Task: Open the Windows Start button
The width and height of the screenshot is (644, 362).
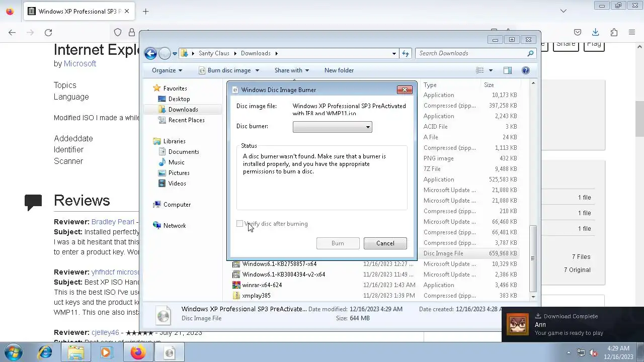Action: point(14,352)
